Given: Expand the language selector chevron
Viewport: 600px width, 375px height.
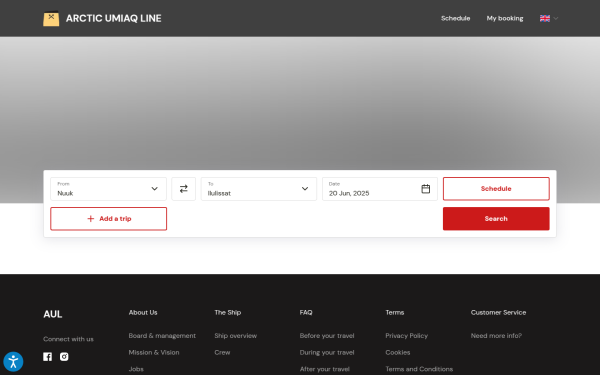Looking at the screenshot, I should coord(556,18).
